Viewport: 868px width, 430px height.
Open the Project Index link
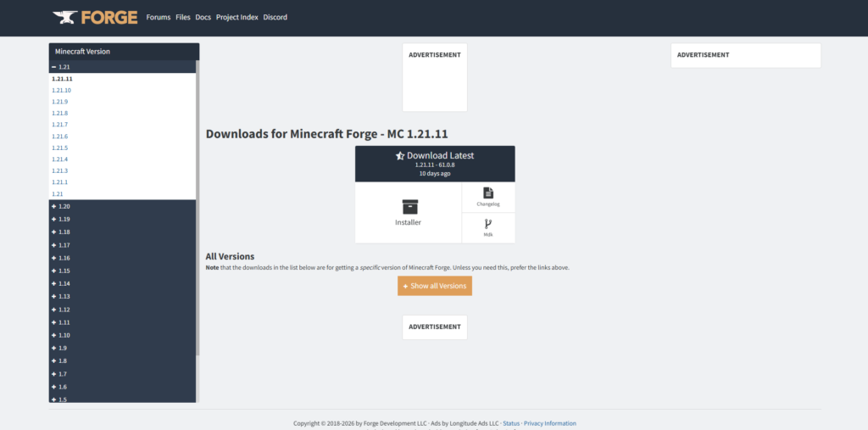point(236,17)
